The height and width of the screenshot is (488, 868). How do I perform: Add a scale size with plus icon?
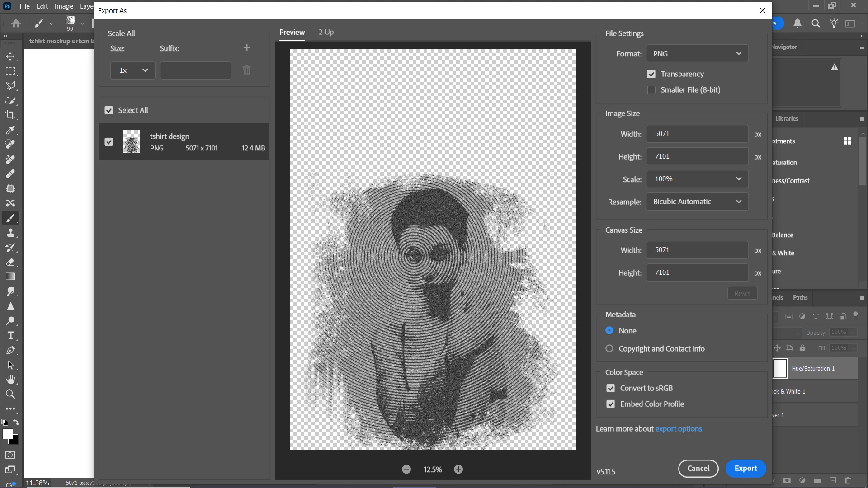247,48
